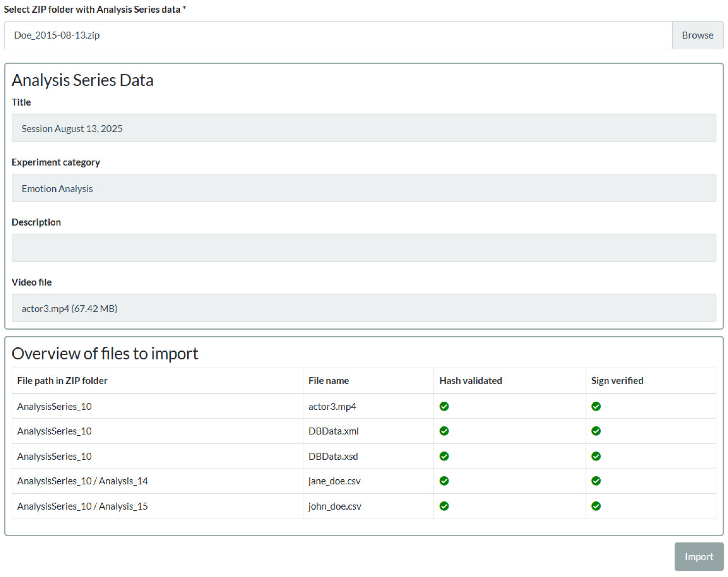Click the File path in ZIP folder header
Viewport: 728px width, 577px height.
click(62, 380)
